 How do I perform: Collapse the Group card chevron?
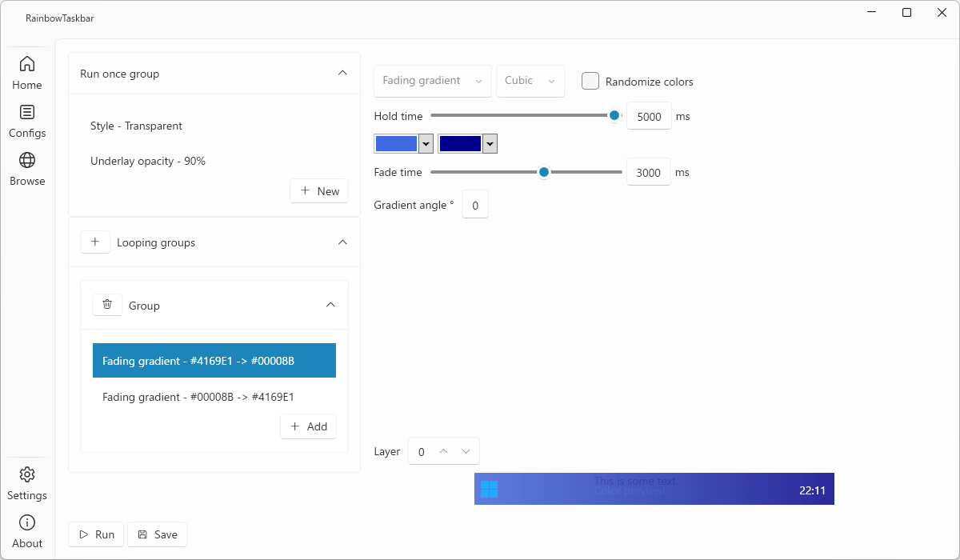coord(330,305)
